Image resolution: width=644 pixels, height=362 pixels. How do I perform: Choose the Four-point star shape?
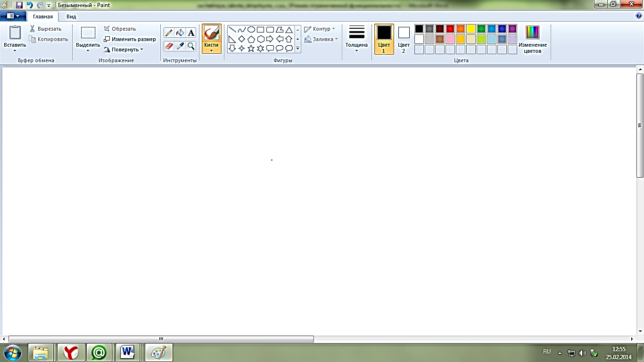click(x=242, y=48)
